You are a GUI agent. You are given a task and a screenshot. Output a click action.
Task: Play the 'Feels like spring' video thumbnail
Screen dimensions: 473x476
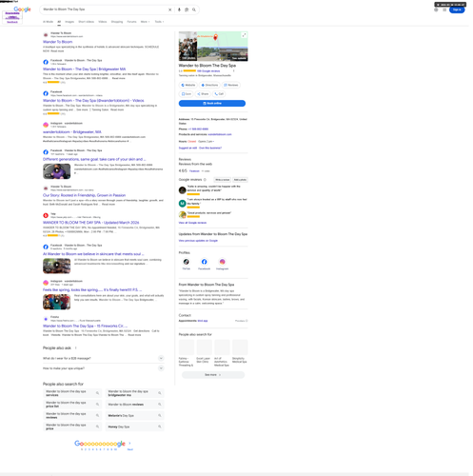[57, 302]
